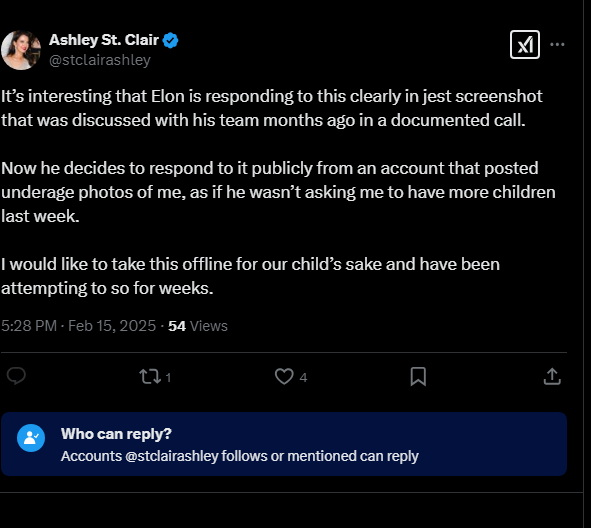Screen dimensions: 591x528
Task: Repost the tweet via retweet icon
Action: (x=150, y=376)
